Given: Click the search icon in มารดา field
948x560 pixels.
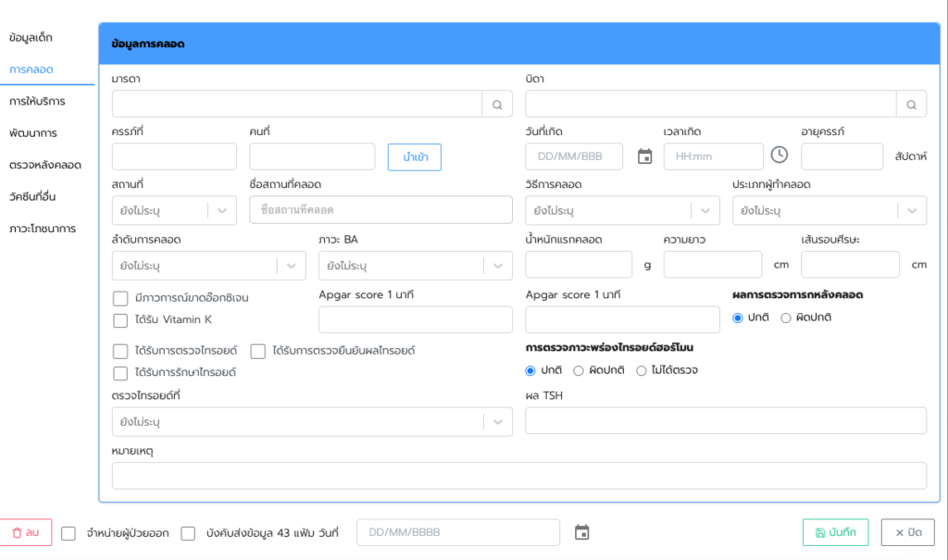Looking at the screenshot, I should [497, 105].
